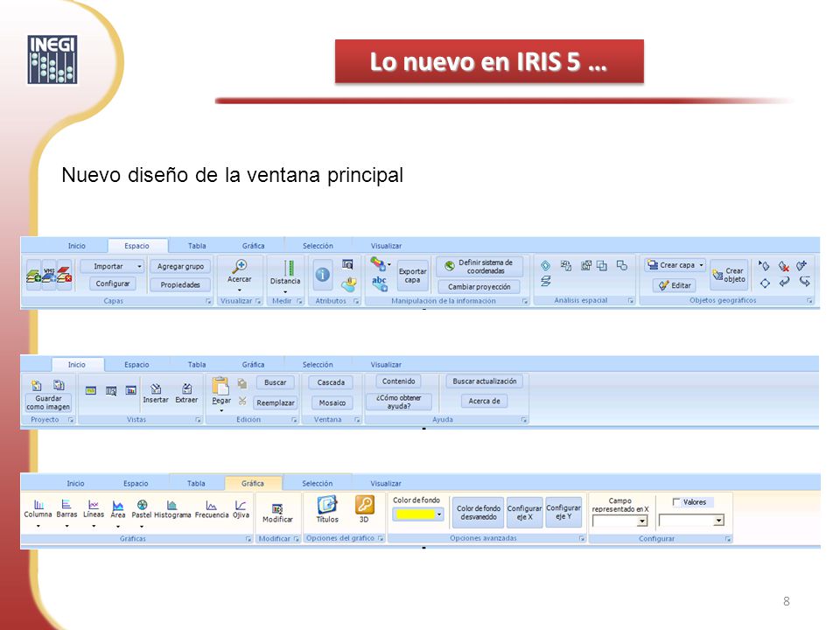Click the add layer icon in Capas group
The height and width of the screenshot is (630, 840).
point(34,276)
